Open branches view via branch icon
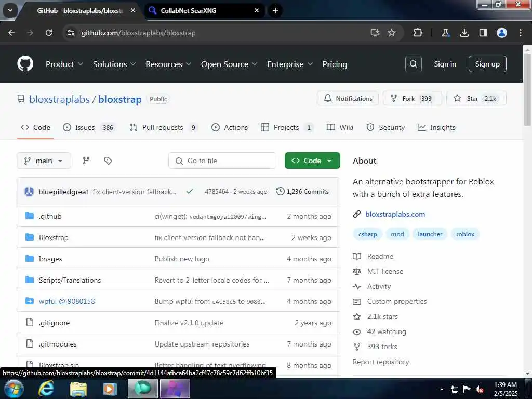Image resolution: width=532 pixels, height=399 pixels. tap(86, 161)
